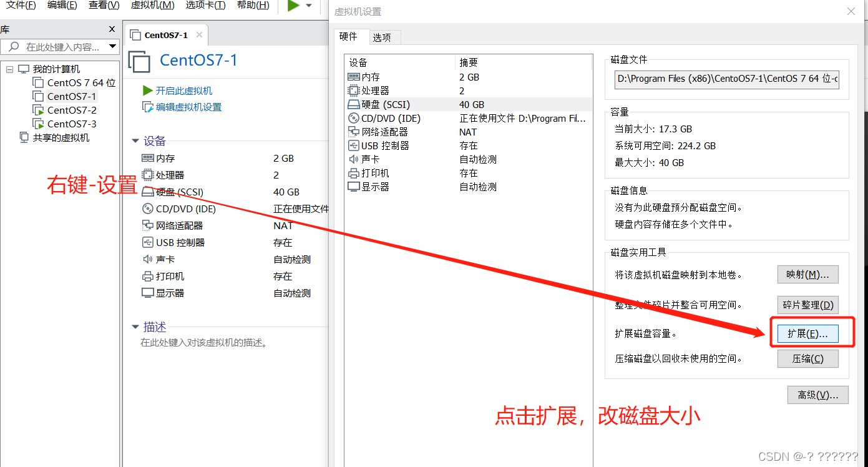
Task: Select 处理器 row in the settings hardware list
Action: (x=469, y=91)
